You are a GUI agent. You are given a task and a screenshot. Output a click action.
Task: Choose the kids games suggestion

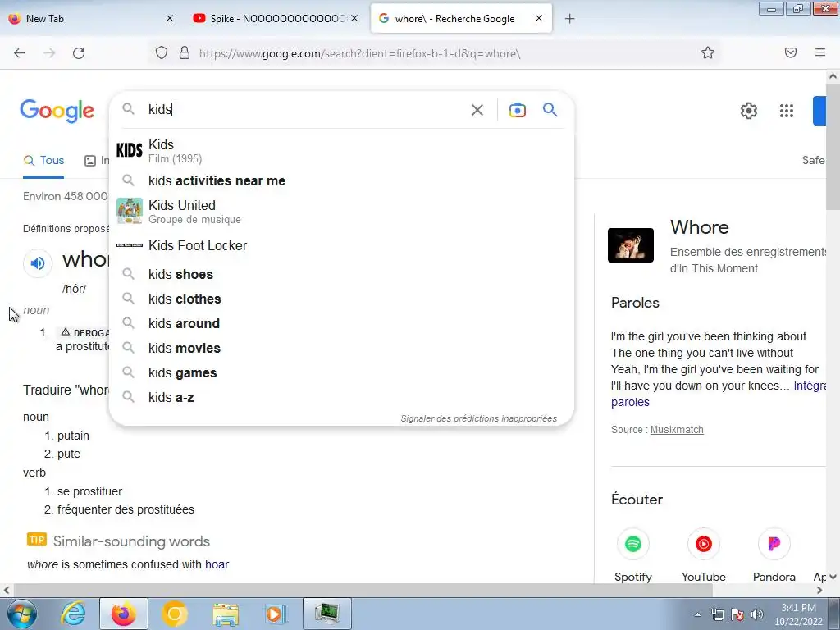point(341,373)
